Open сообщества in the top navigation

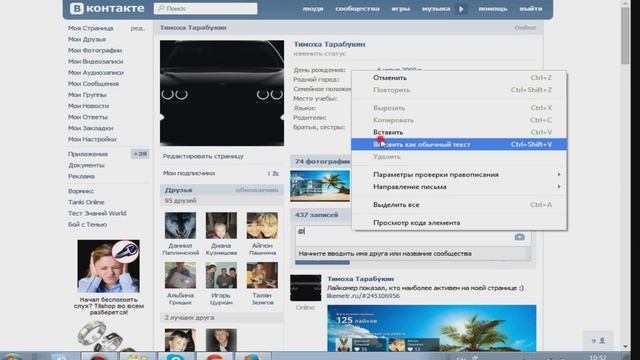click(x=357, y=9)
